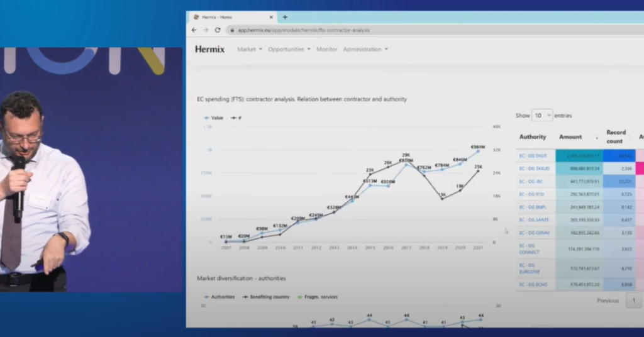Screen dimensions: 644x337
Task: Expand the Opportunities dropdown menu
Action: click(x=289, y=49)
